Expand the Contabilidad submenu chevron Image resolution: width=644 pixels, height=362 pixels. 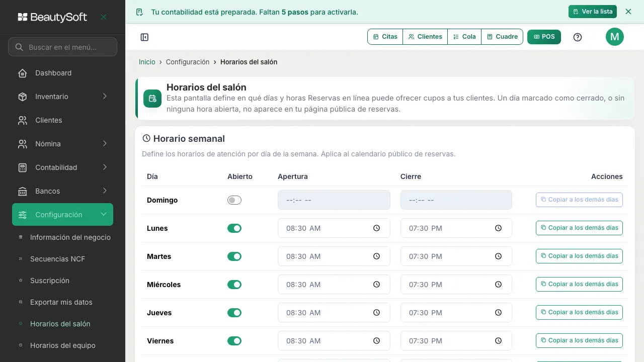coord(105,167)
